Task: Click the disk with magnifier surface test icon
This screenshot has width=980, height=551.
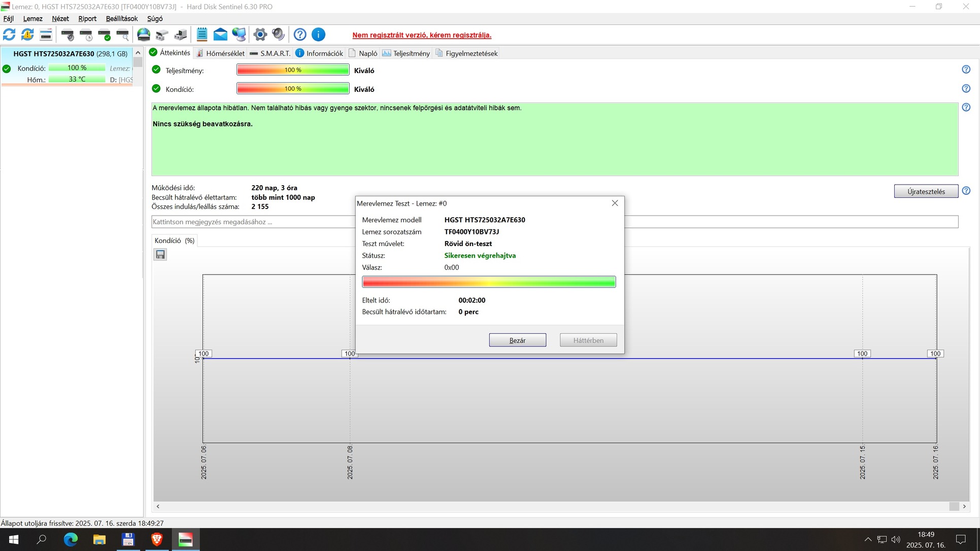Action: (122, 35)
